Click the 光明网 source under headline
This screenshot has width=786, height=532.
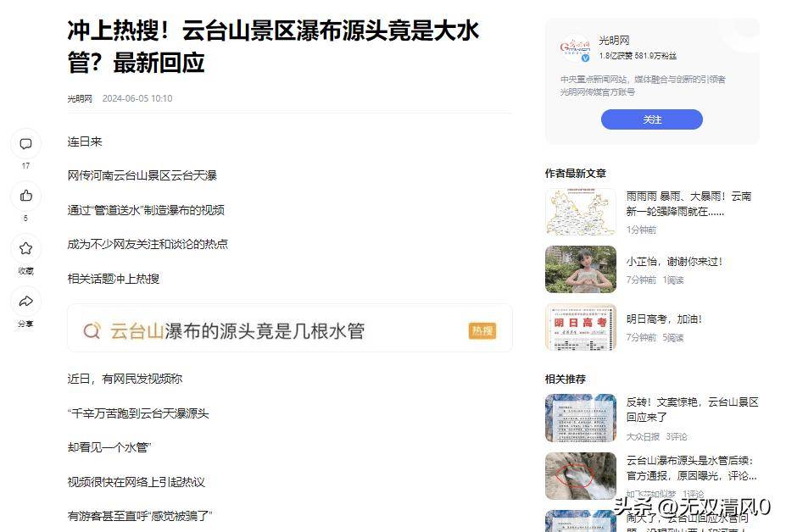coord(80,98)
